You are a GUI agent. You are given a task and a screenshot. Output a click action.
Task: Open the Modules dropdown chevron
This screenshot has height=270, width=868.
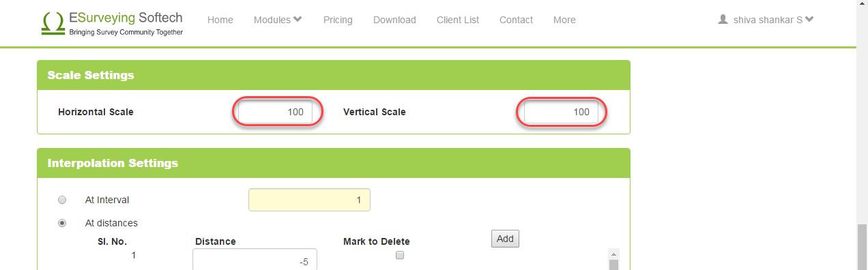tap(298, 19)
